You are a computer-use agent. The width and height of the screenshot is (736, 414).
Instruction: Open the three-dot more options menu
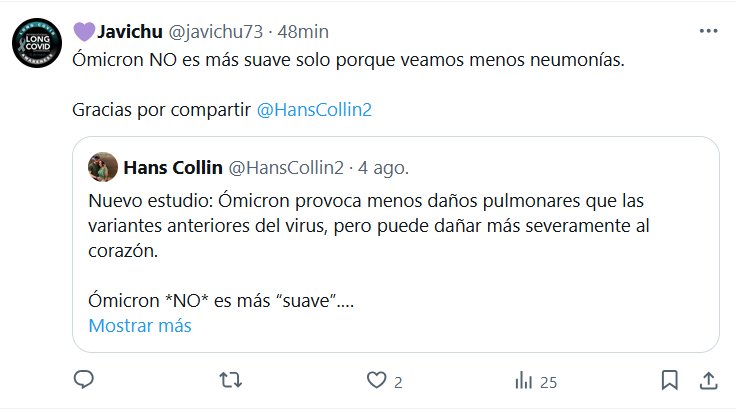pos(708,32)
